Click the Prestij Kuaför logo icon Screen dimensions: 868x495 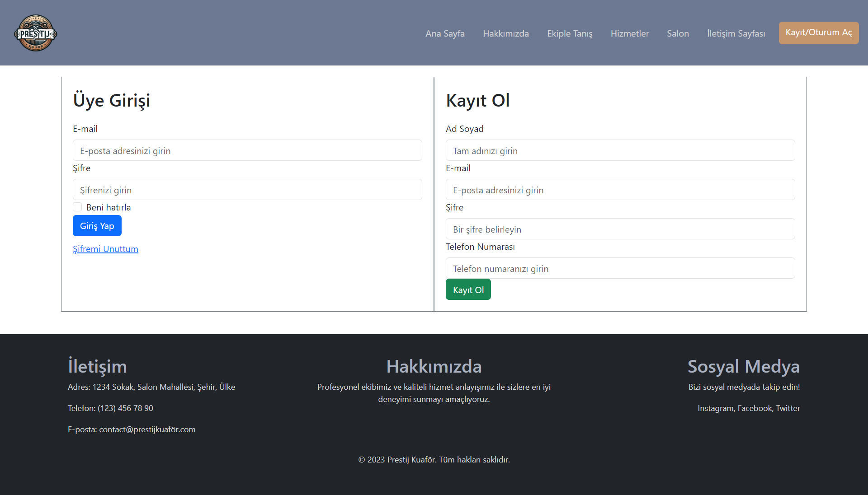point(35,33)
